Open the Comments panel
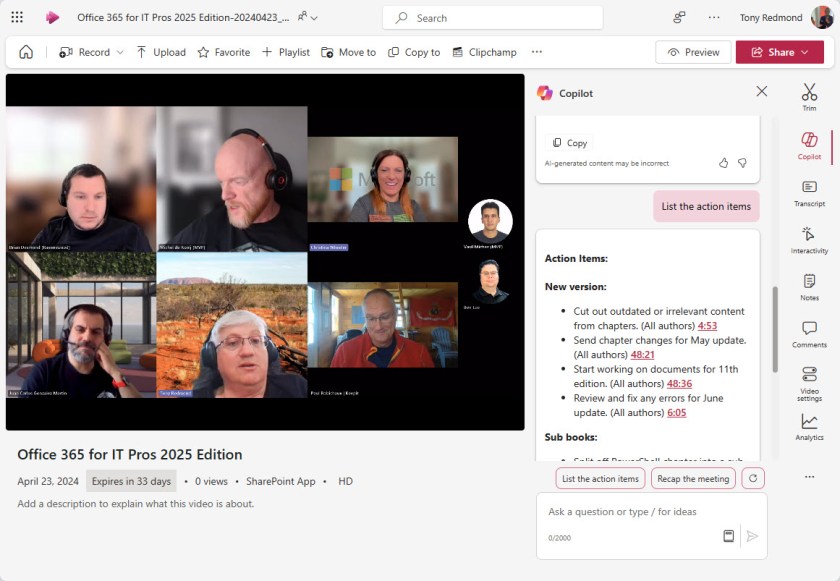840x581 pixels. pos(809,334)
